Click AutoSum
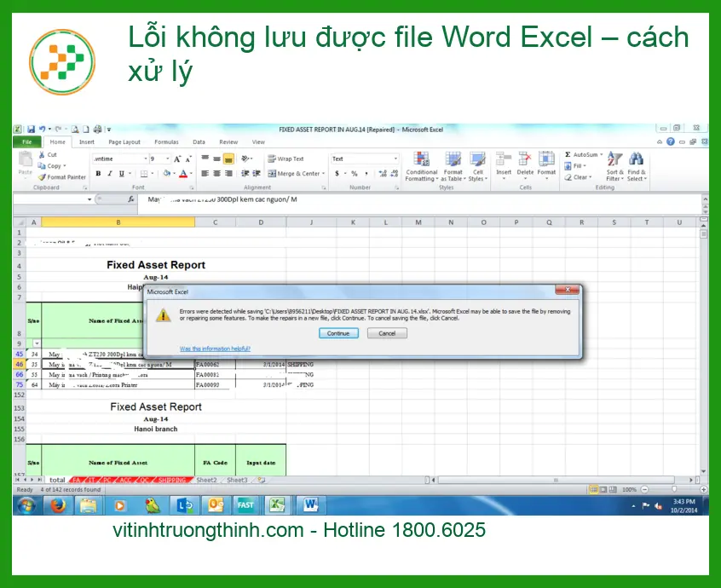The image size is (721, 588). click(583, 154)
